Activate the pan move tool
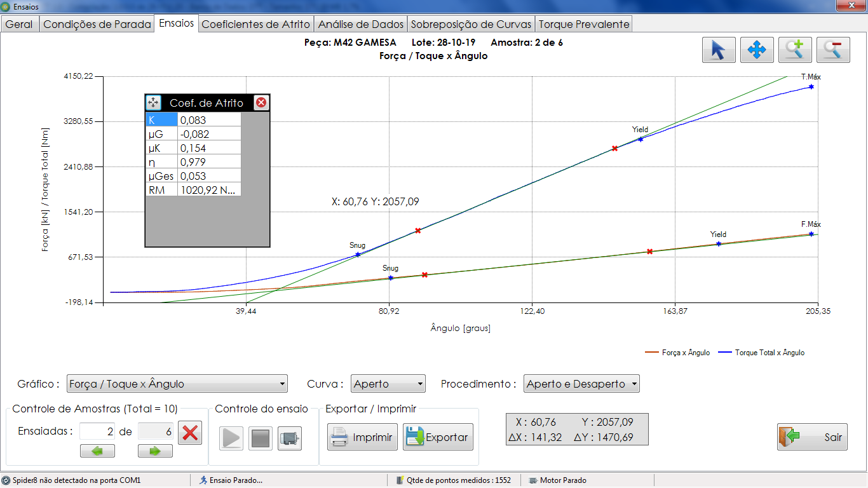The height and width of the screenshot is (488, 868). point(757,50)
